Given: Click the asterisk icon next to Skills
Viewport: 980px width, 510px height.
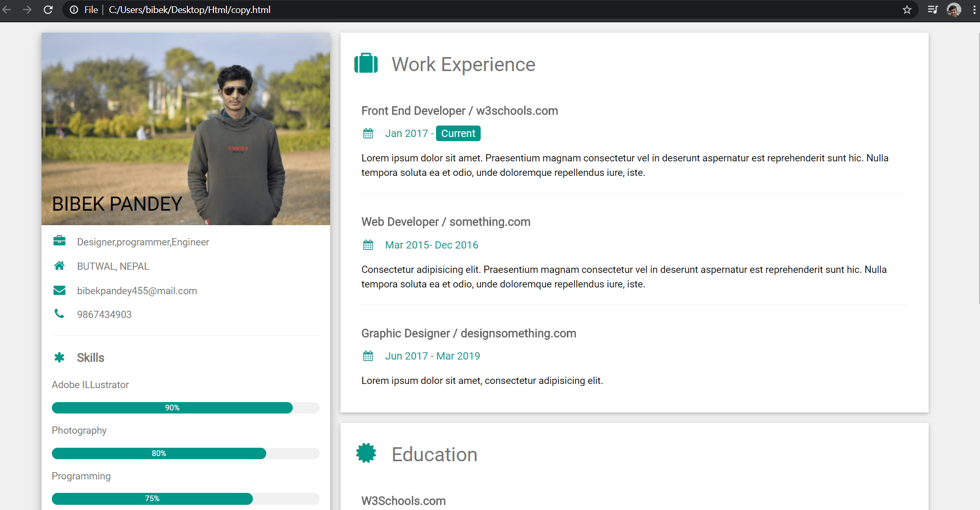Looking at the screenshot, I should pyautogui.click(x=59, y=357).
